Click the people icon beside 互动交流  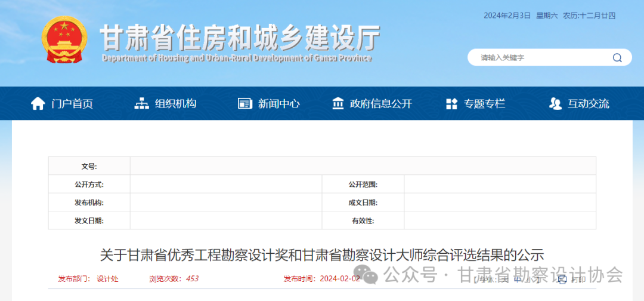coord(555,103)
